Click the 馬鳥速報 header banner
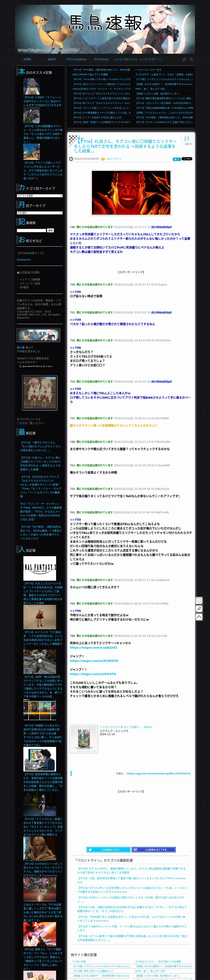210x980 pixels. click(x=105, y=29)
